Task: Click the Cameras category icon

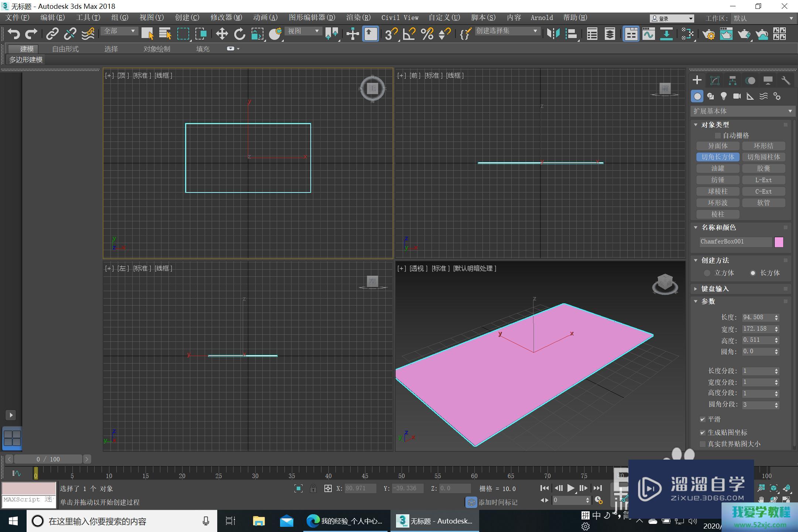Action: coord(737,96)
